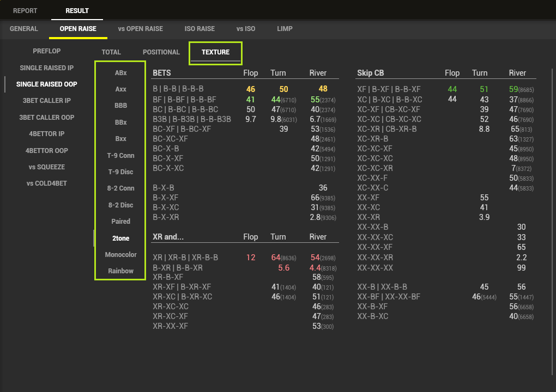The width and height of the screenshot is (556, 392).
Task: Choose the Paired board texture
Action: (x=120, y=222)
